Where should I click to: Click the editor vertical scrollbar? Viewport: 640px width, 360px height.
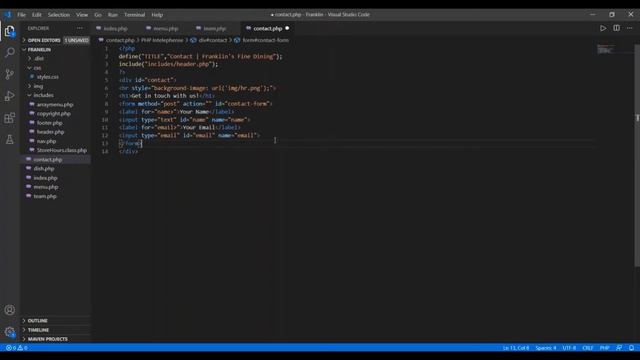637,155
